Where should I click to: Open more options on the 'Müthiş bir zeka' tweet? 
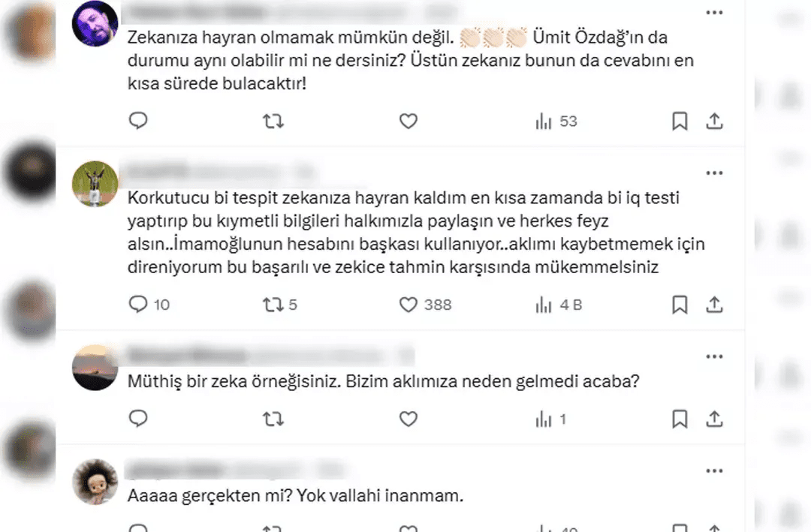pos(714,356)
